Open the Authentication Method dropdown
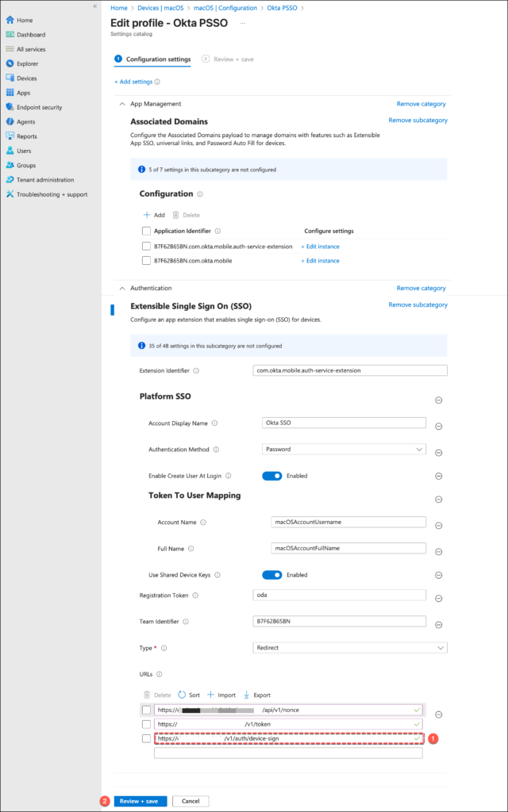Image resolution: width=508 pixels, height=812 pixels. [x=343, y=450]
